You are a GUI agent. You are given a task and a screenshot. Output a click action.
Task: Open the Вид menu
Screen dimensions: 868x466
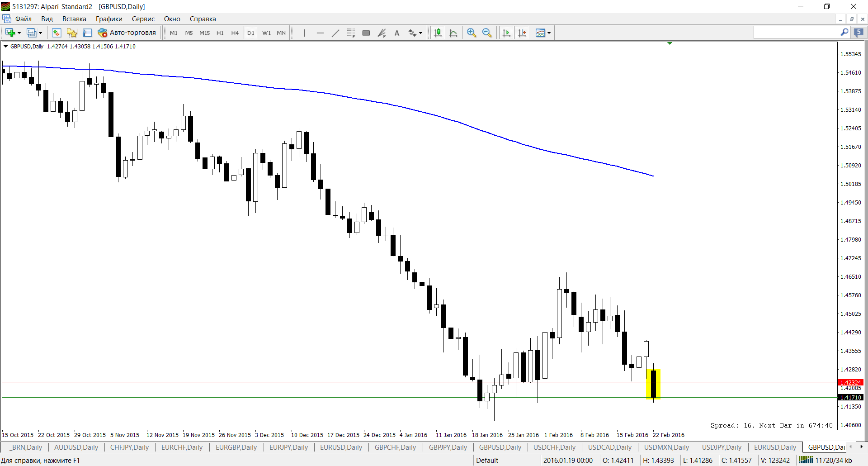pos(47,19)
